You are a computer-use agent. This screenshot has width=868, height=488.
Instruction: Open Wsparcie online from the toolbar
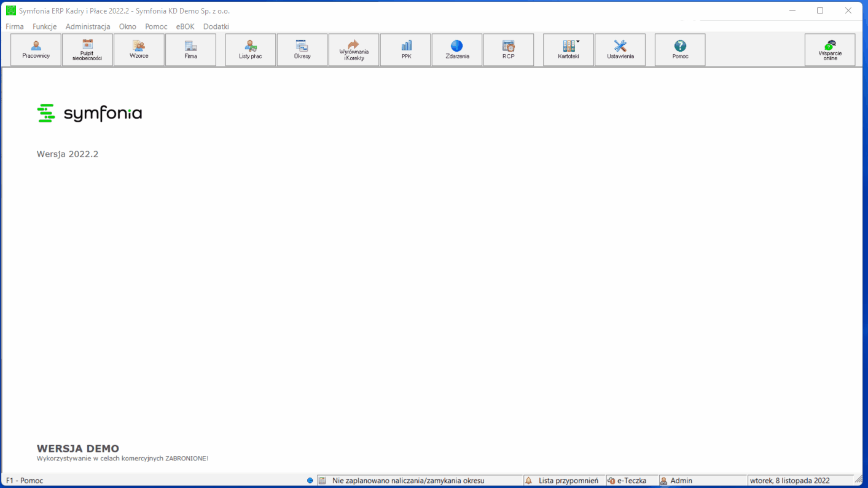[x=830, y=50]
